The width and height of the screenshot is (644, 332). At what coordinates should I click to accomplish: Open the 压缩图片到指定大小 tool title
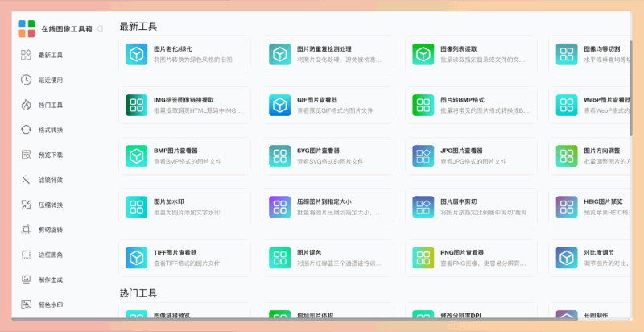[324, 201]
